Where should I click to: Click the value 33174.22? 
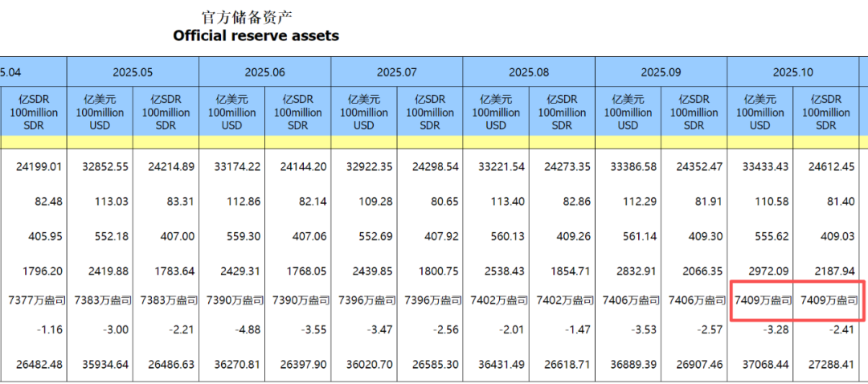click(x=237, y=166)
